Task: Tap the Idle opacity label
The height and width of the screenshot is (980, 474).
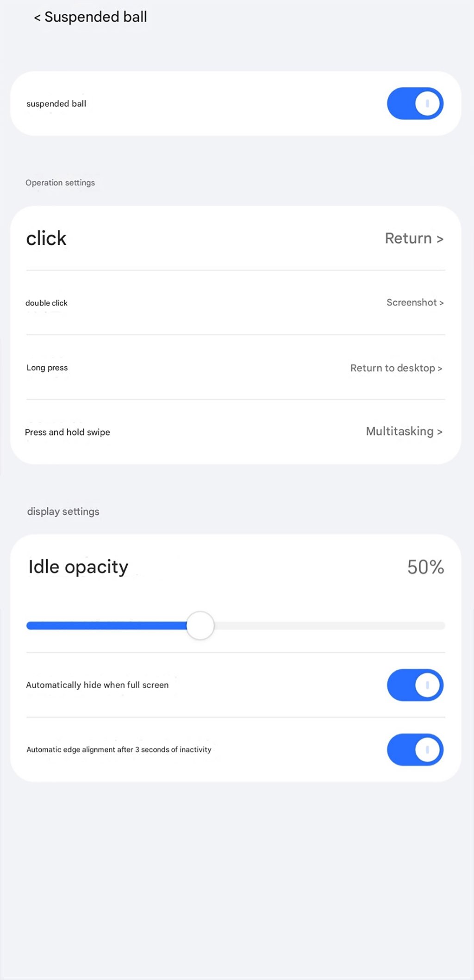Action: (78, 567)
